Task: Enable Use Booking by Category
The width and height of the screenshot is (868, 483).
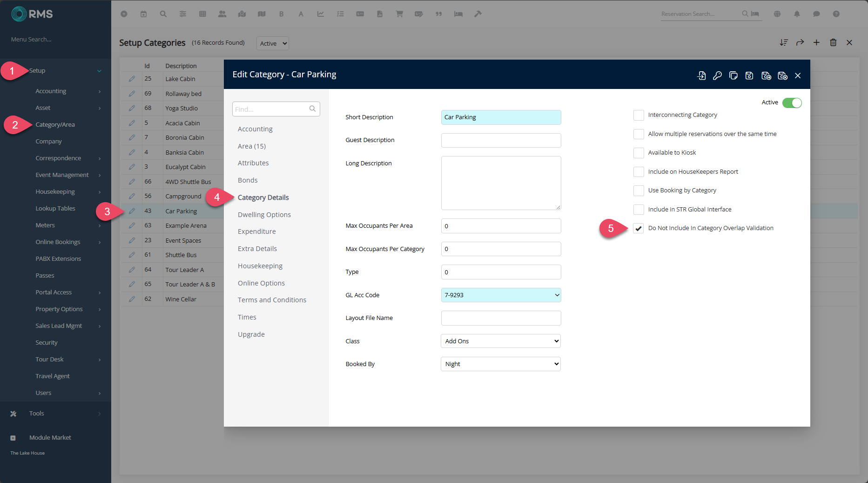Action: pos(639,190)
